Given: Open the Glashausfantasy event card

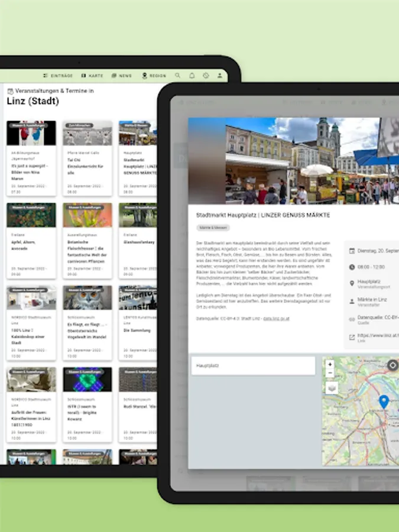Looking at the screenshot, I should pyautogui.click(x=138, y=241).
